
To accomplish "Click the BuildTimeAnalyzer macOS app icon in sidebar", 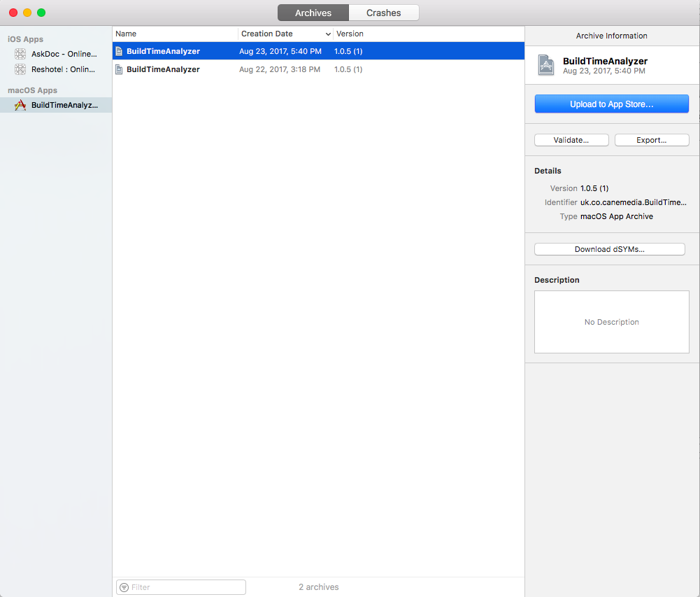I will (x=20, y=105).
